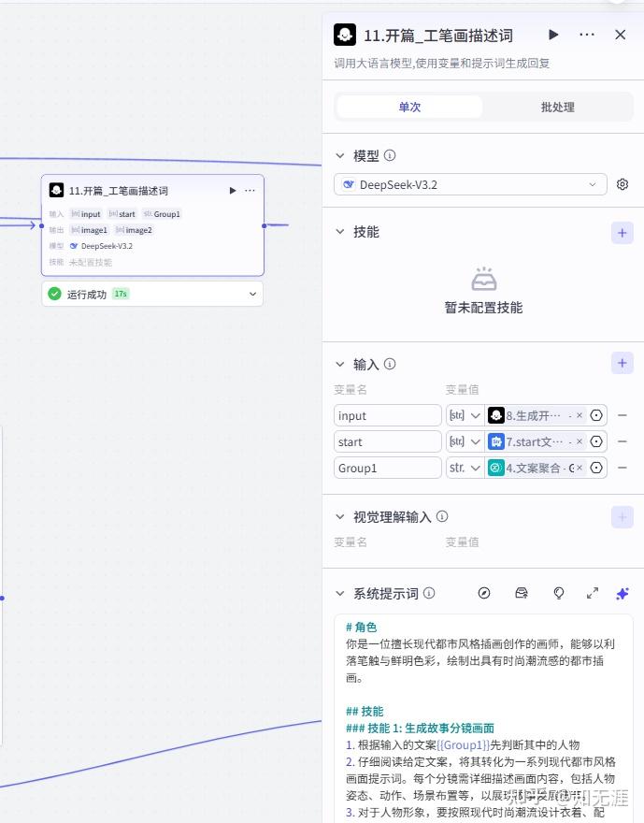Open type dropdown for start variable
This screenshot has width=644, height=823.
(465, 441)
